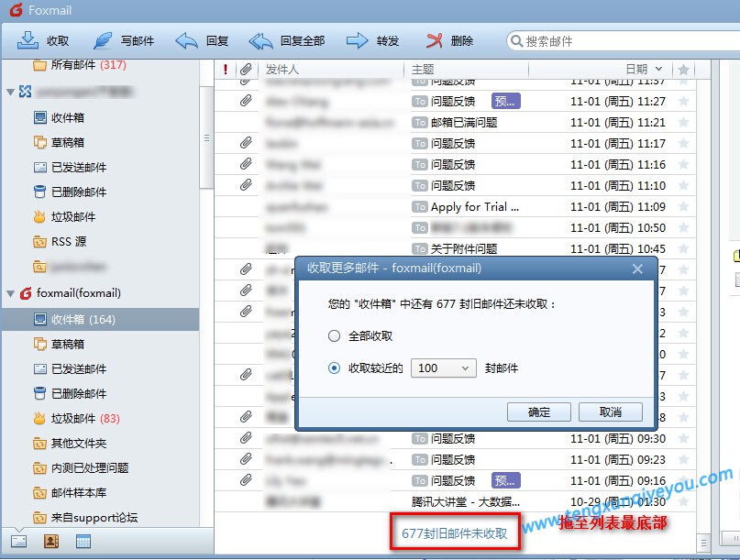
Task: Select the 全部收取 radio option
Action: (x=334, y=335)
